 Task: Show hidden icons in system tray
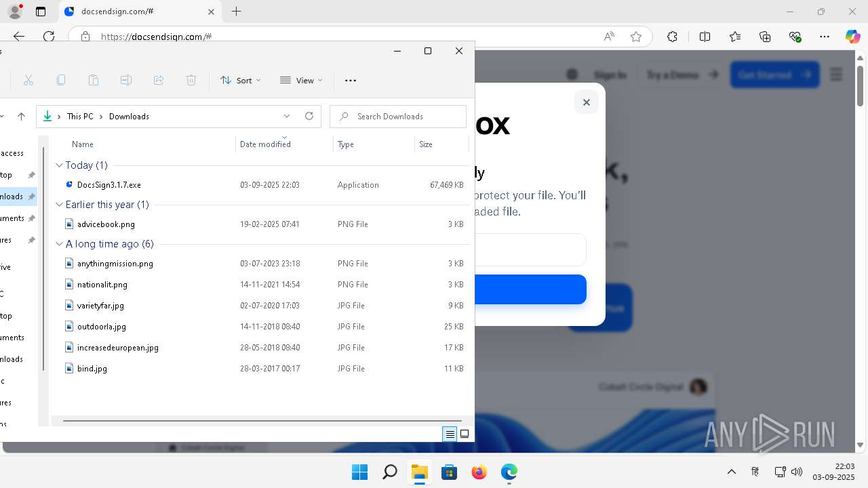(x=731, y=472)
